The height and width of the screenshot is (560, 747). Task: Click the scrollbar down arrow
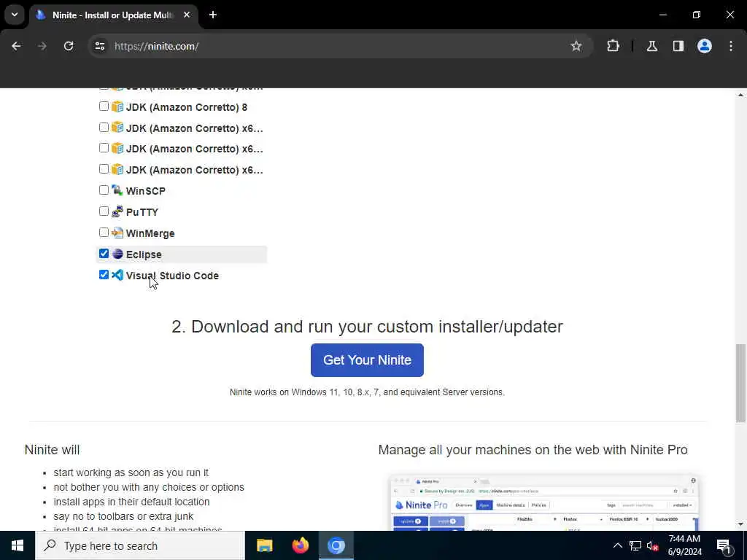coord(740,524)
